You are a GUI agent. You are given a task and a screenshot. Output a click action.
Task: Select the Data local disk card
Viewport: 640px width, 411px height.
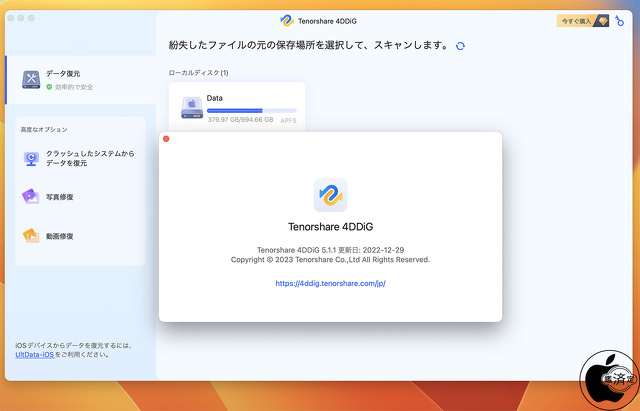coord(237,107)
